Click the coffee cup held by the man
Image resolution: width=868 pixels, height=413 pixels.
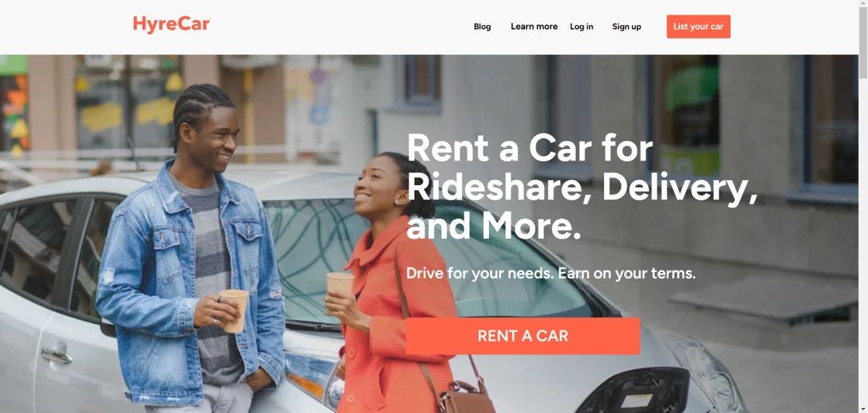(234, 310)
